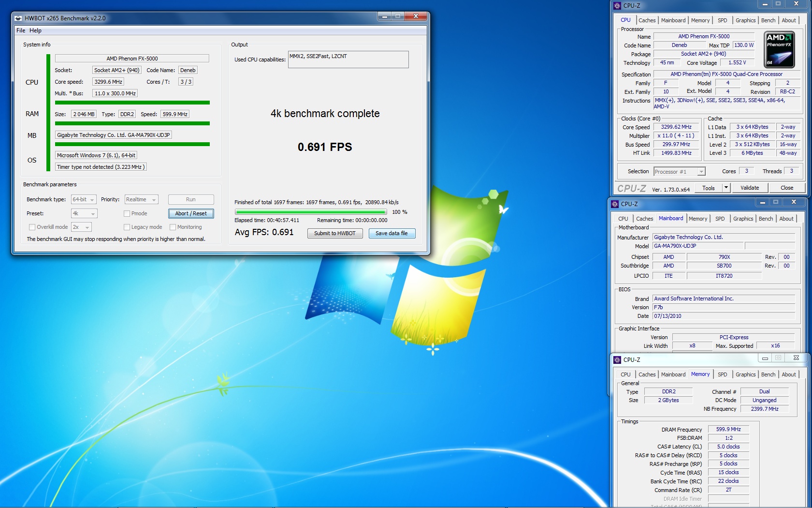The width and height of the screenshot is (812, 508).
Task: Click the Multi/Bus '11.0 x 300.0 MHz' field
Action: click(115, 93)
